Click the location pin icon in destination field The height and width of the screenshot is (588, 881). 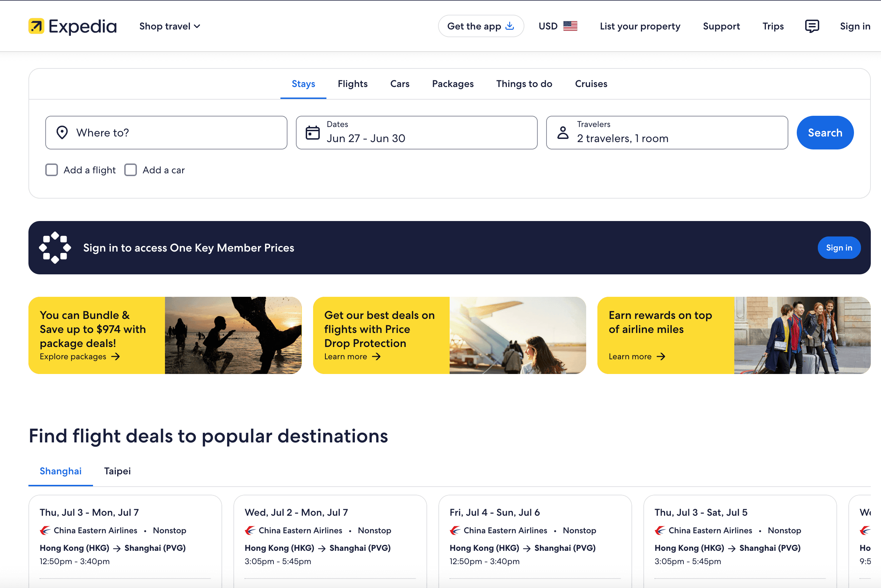tap(62, 133)
